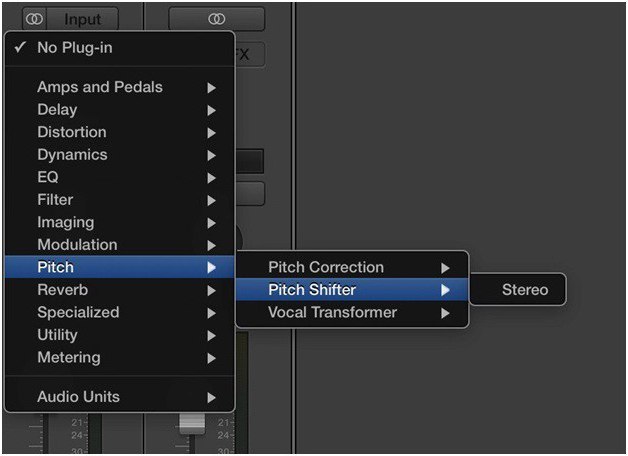Open the Reverb plug-in category
The image size is (628, 456).
click(119, 290)
